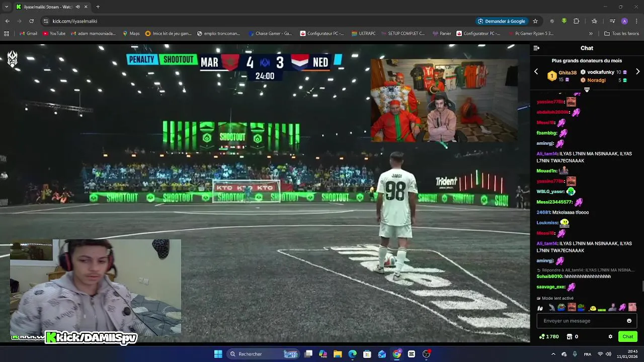Screen dimensions: 644x362
Task: Click the 'Mzkolaaaa tfoooo' chat message
Action: point(570,212)
